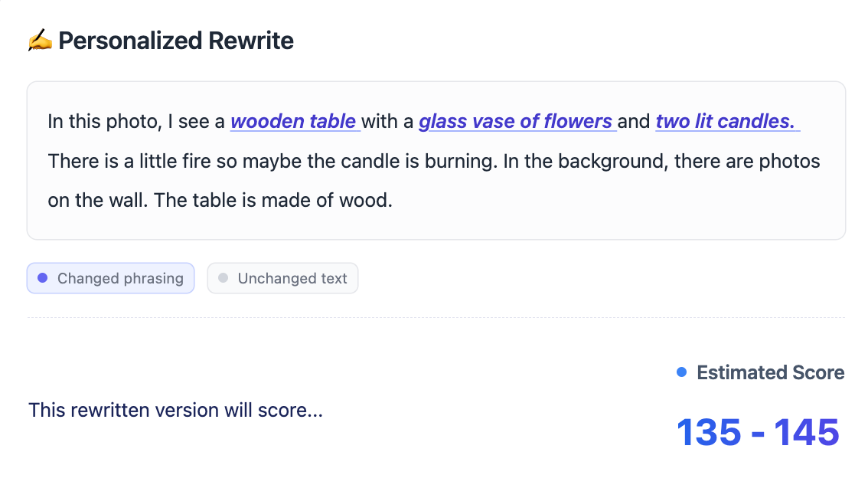Screen dimensions: 868x498
Task: Click the "In this photo, I see a" text
Action: coord(136,121)
